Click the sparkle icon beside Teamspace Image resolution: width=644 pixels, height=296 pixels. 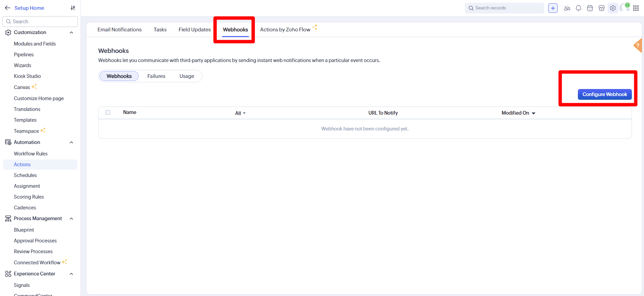(43, 130)
